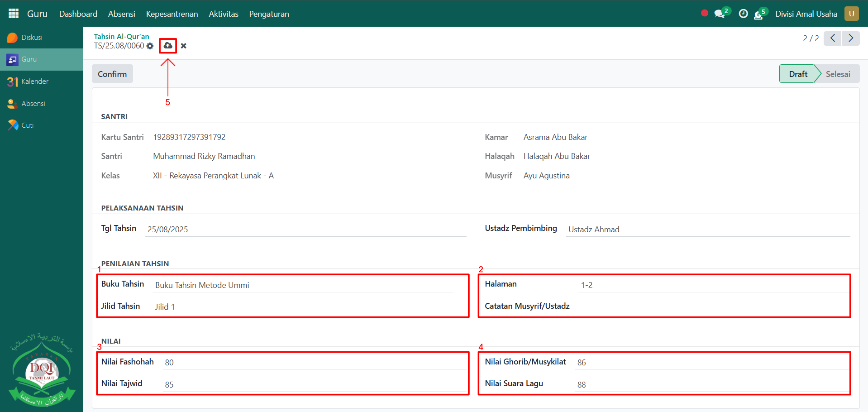Open the conversations messages icon
The width and height of the screenshot is (868, 412).
point(719,14)
